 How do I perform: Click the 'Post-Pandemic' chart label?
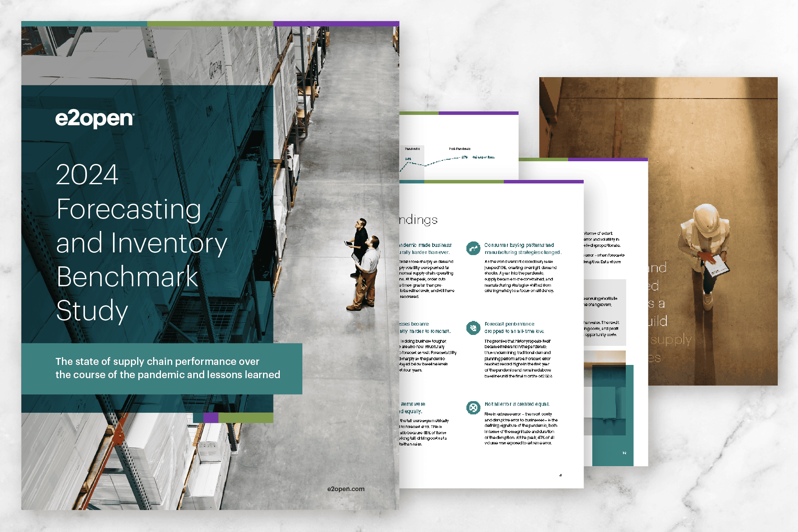pyautogui.click(x=459, y=149)
